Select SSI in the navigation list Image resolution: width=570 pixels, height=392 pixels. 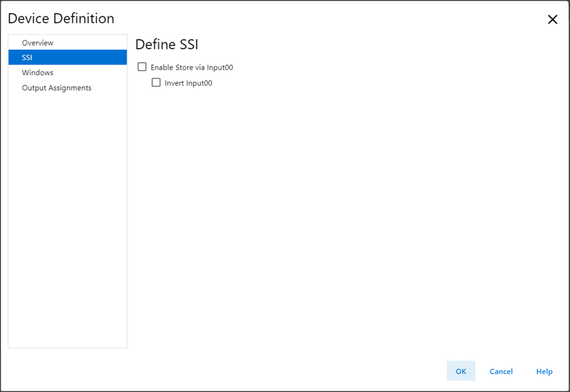[x=27, y=57]
